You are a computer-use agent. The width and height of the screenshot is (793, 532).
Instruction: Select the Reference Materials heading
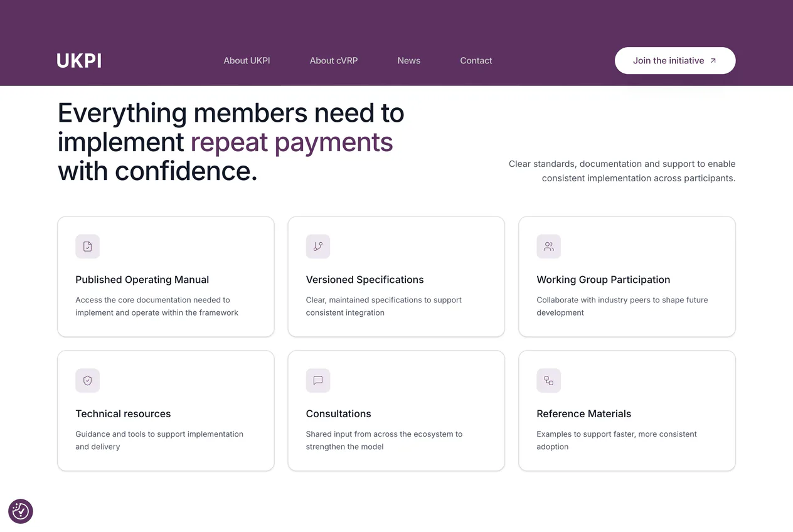pos(584,414)
